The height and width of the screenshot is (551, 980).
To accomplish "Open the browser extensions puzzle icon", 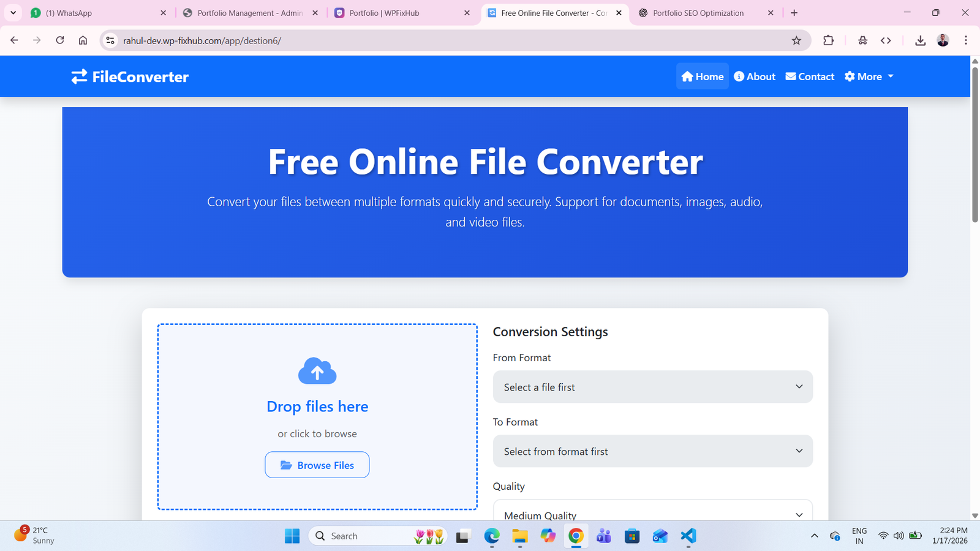I will tap(828, 40).
